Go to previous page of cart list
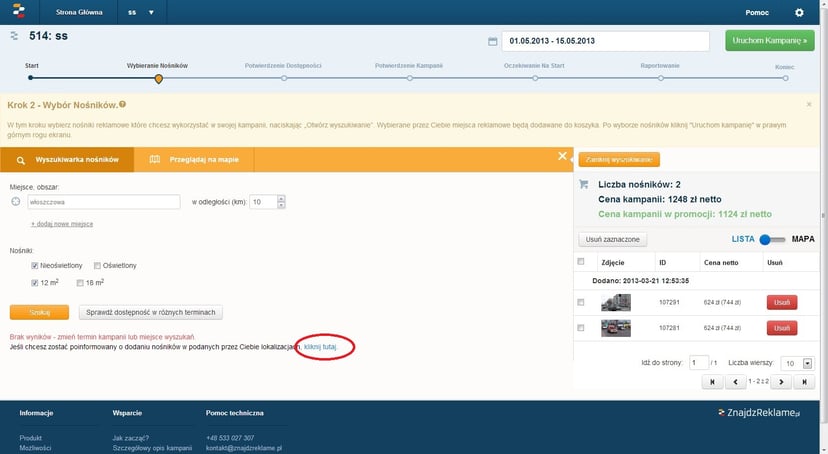This screenshot has width=828, height=454. pyautogui.click(x=735, y=382)
